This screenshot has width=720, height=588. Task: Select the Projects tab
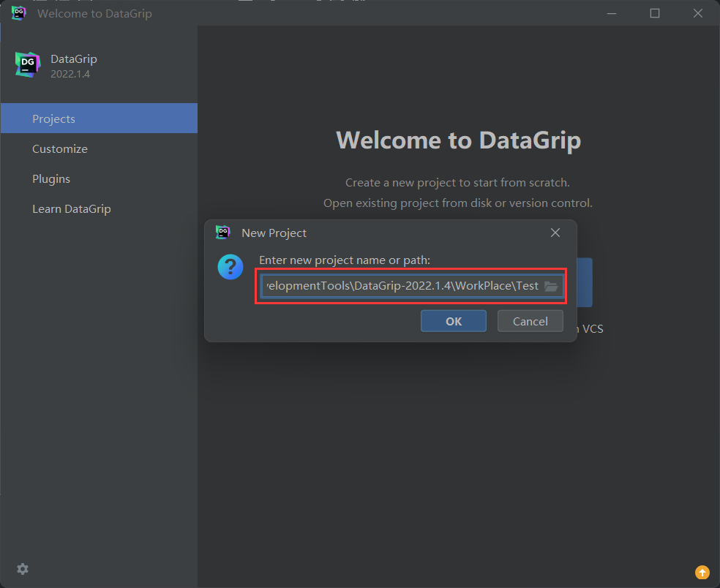pos(100,118)
